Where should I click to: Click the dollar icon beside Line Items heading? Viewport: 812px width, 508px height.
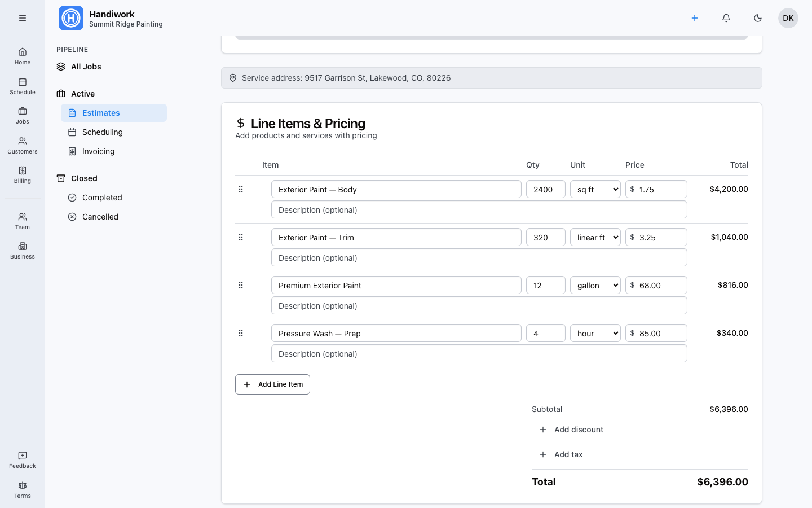coord(241,123)
